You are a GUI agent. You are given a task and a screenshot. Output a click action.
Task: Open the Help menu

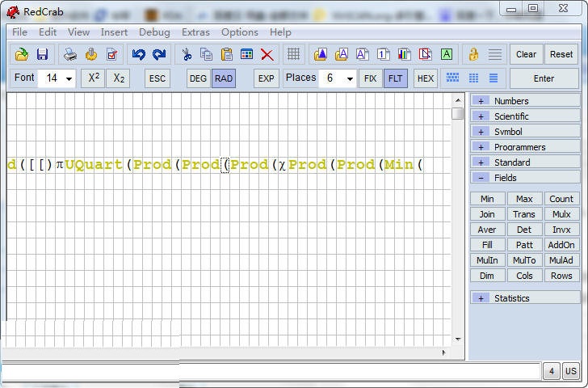tap(280, 32)
